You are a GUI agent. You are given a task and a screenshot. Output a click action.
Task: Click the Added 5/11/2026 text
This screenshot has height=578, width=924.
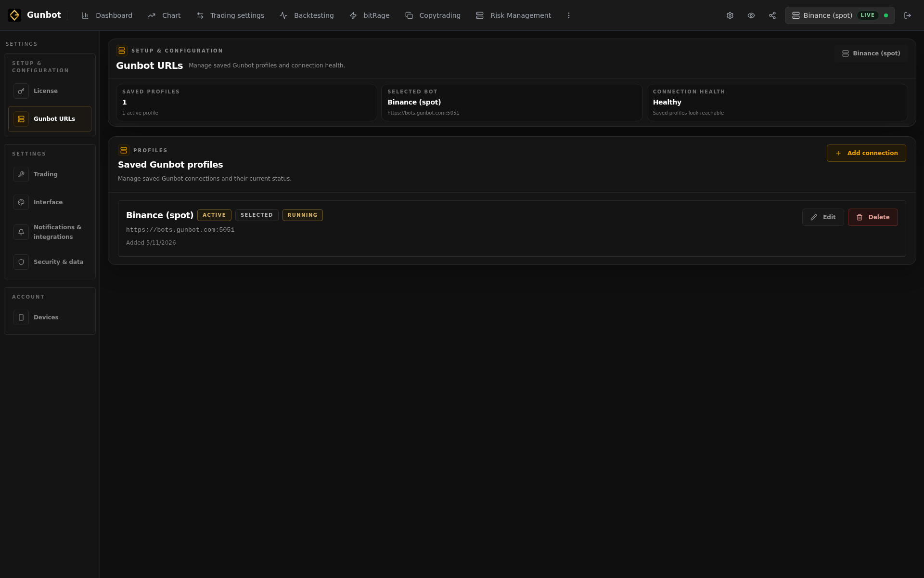(x=151, y=243)
